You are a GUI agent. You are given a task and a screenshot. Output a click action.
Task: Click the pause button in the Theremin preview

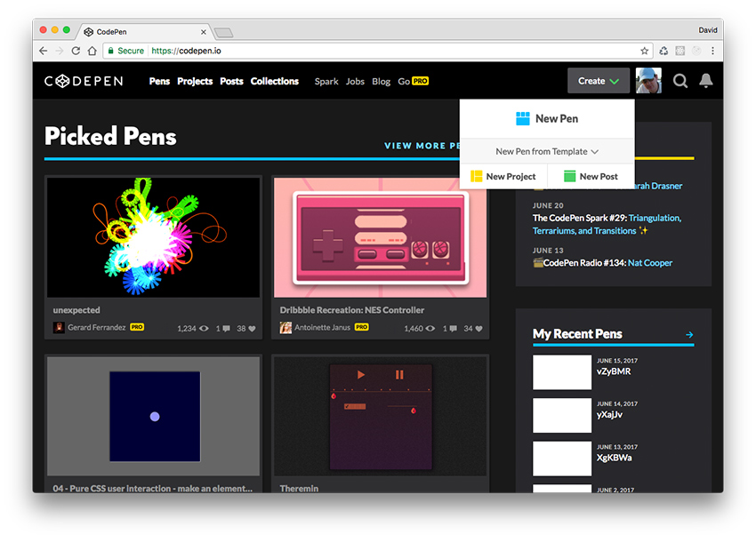(x=399, y=375)
